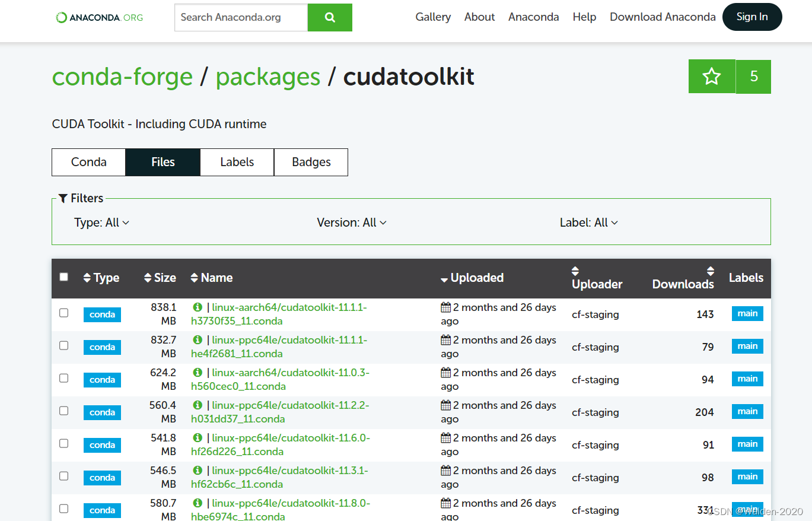Click calendar icon in the 560.4 MB row
The width and height of the screenshot is (812, 521).
coord(446,405)
